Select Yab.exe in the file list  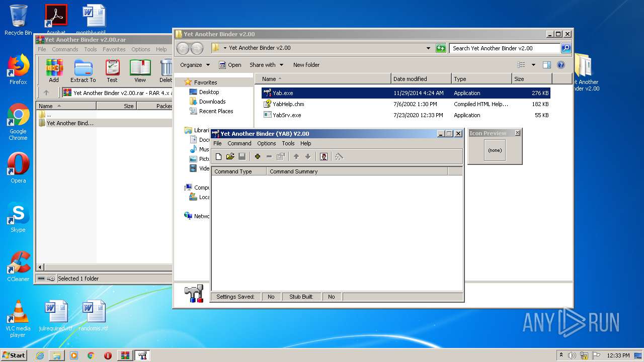tap(406, 93)
